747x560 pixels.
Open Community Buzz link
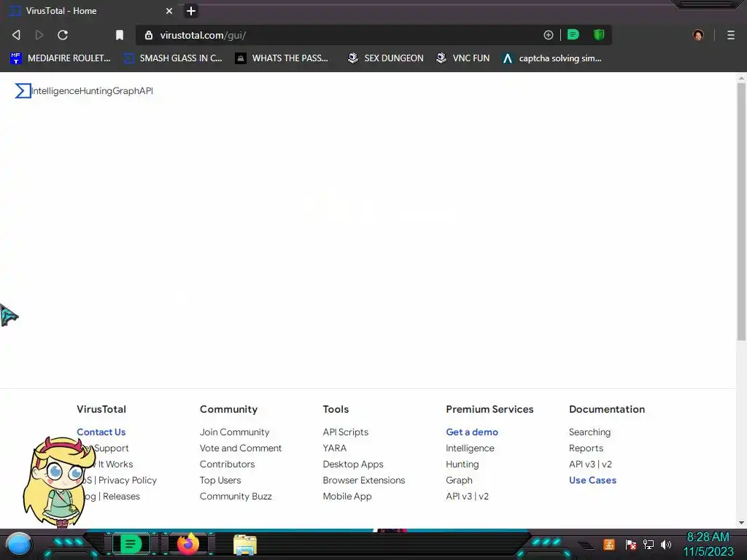click(236, 496)
